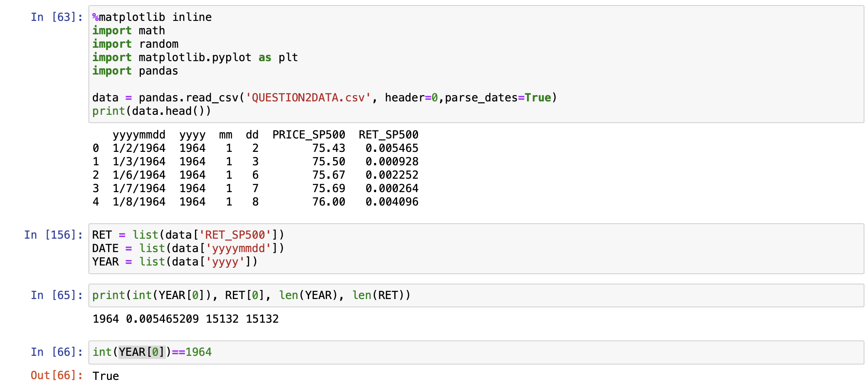Screen dimensions: 868x387
Task: Click the PRICE_SP500 column header in output
Action: (x=309, y=135)
